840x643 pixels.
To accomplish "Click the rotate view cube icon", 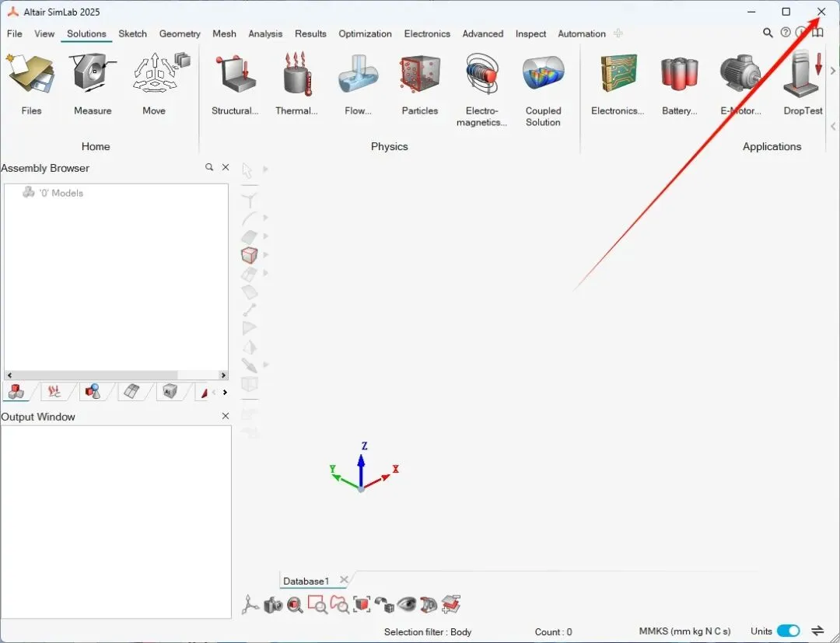I will [x=384, y=605].
